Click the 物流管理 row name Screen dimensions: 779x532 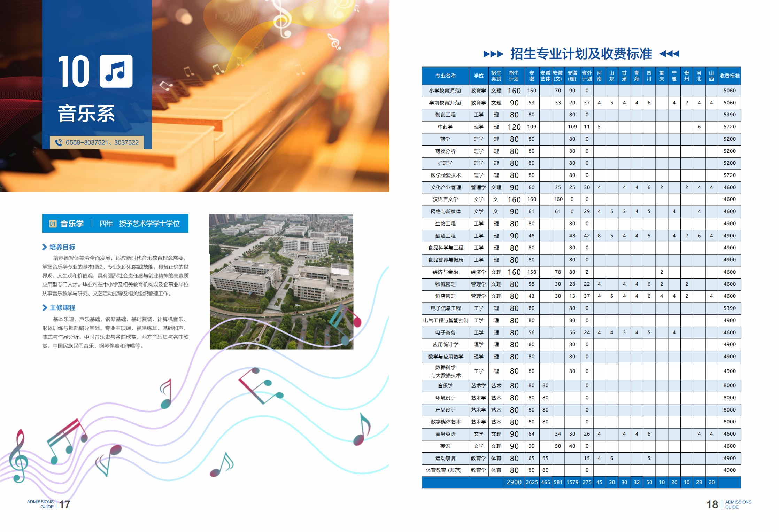click(445, 284)
